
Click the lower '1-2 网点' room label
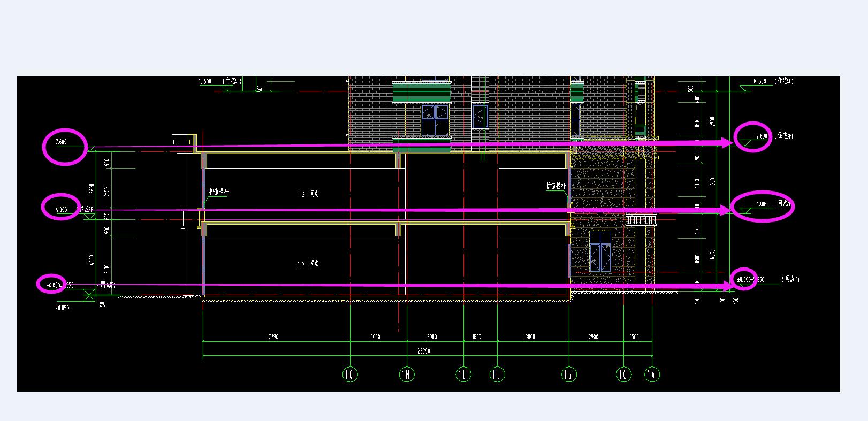pyautogui.click(x=308, y=264)
